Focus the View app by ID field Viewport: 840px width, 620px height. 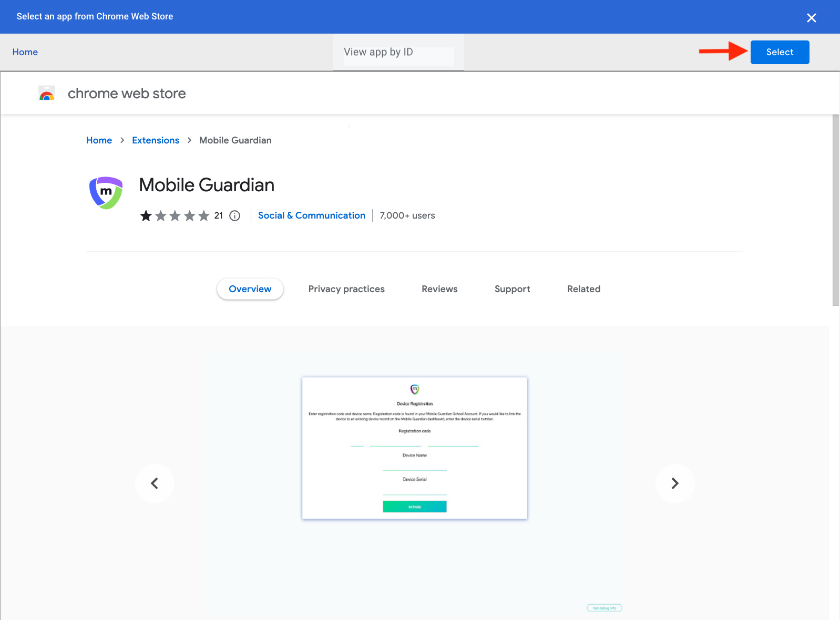pos(398,53)
